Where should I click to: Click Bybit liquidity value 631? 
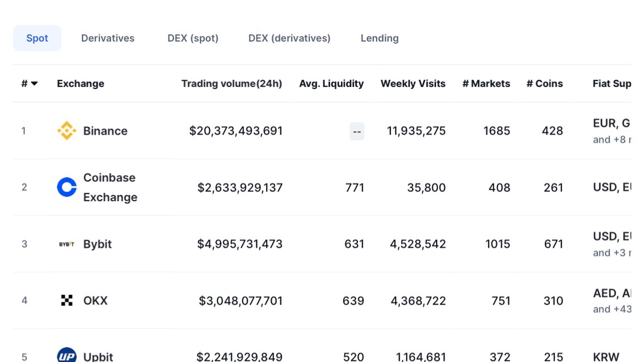coord(354,244)
